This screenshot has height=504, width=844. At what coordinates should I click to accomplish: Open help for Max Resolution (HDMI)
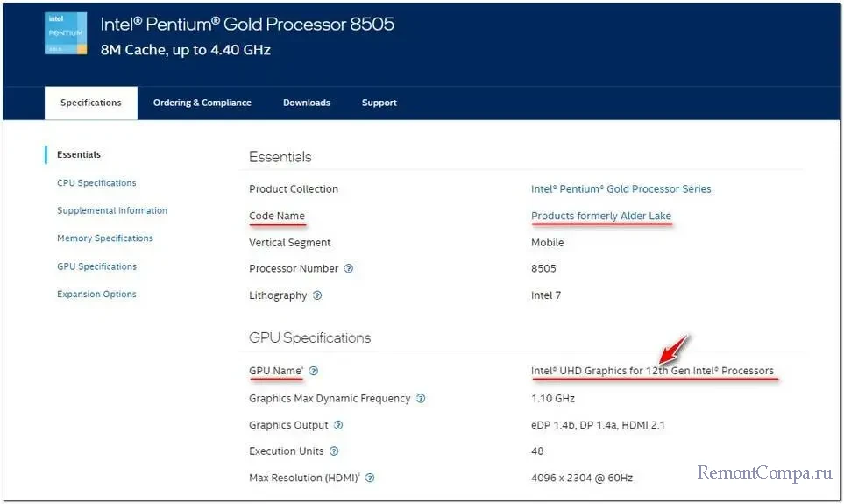tap(370, 479)
